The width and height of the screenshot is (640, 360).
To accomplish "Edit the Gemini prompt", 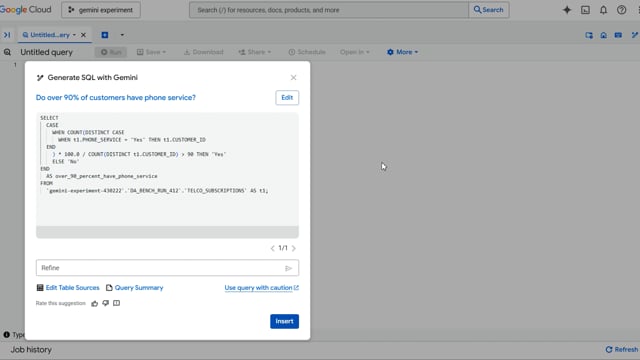I will pos(287,98).
